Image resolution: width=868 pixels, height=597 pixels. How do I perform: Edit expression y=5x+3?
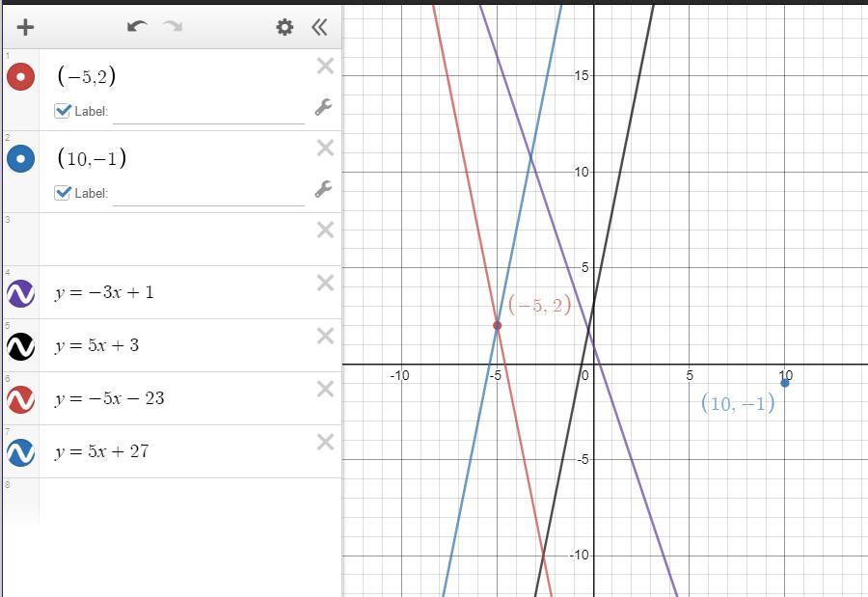tap(96, 345)
